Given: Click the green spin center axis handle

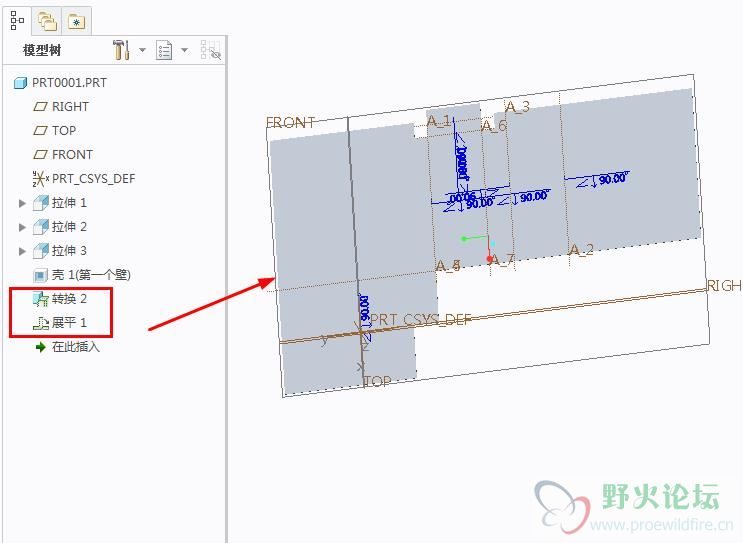Looking at the screenshot, I should tap(465, 238).
